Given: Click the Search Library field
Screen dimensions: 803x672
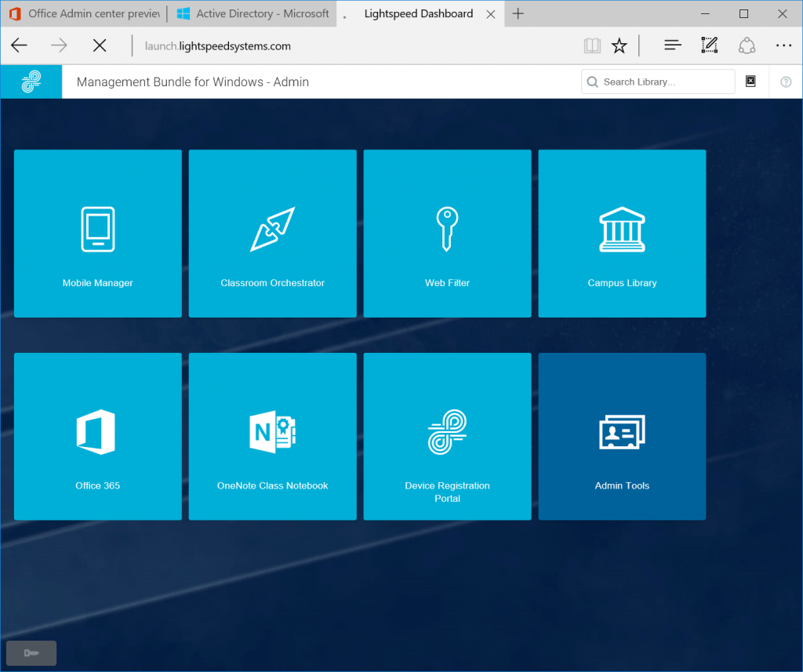Looking at the screenshot, I should coord(658,82).
